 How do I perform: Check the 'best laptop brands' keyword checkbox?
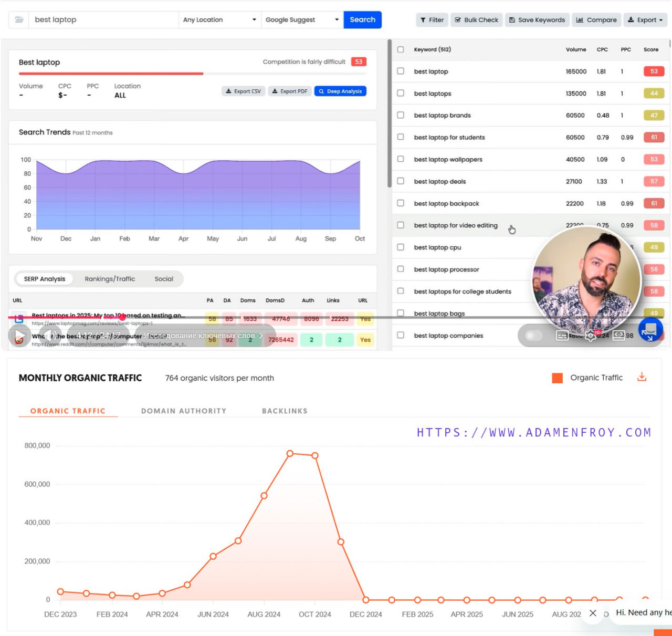401,115
